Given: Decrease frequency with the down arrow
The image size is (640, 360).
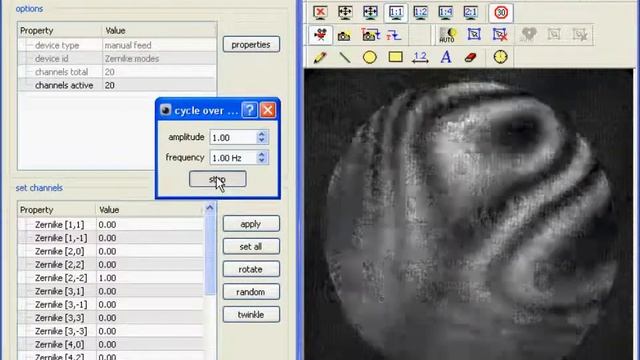Looking at the screenshot, I should coord(262,161).
